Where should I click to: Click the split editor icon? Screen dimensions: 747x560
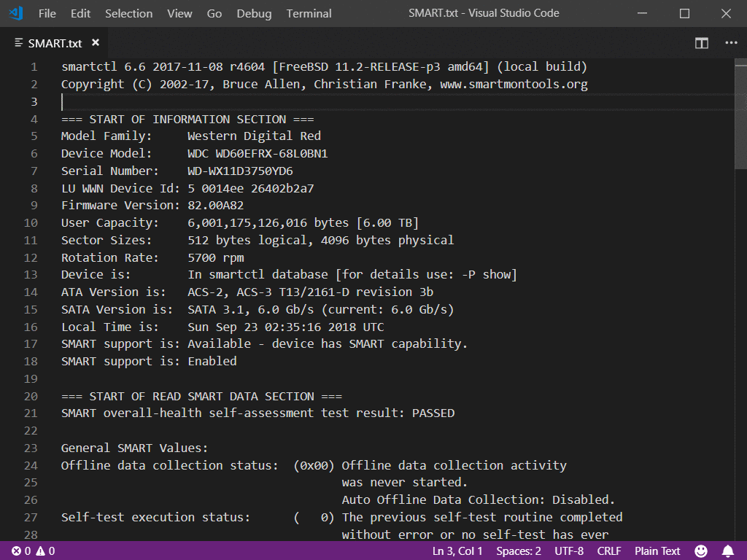pyautogui.click(x=701, y=43)
